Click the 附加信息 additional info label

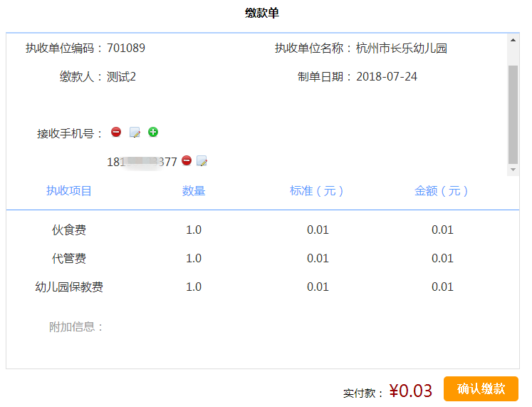(76, 327)
